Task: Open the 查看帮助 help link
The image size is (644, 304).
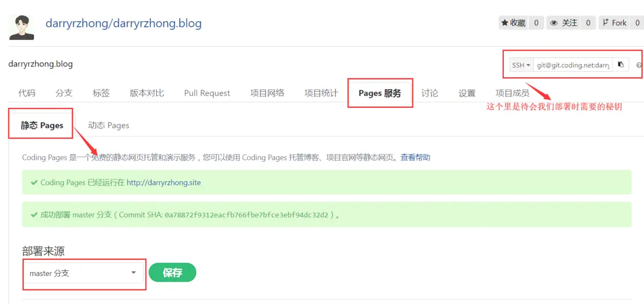Action: click(415, 157)
